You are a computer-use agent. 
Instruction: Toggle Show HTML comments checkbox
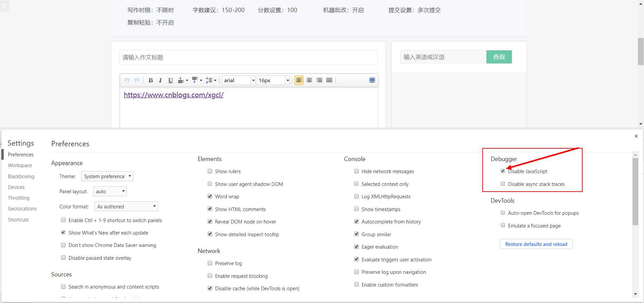click(x=210, y=209)
